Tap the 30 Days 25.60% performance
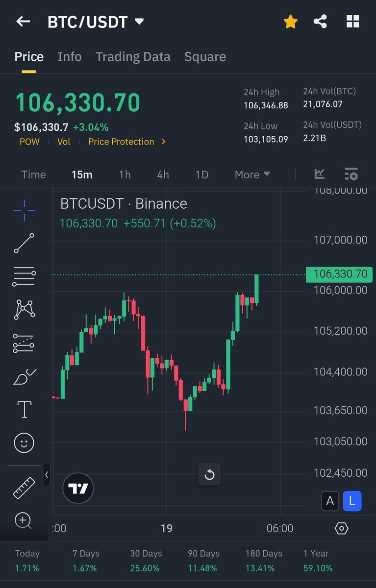The height and width of the screenshot is (588, 376). (x=146, y=561)
